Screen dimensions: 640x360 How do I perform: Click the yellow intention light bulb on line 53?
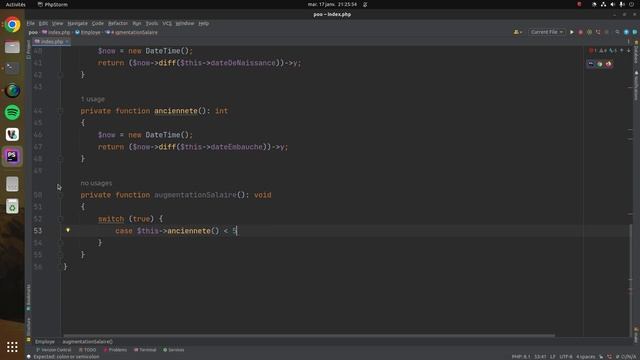coord(68,230)
